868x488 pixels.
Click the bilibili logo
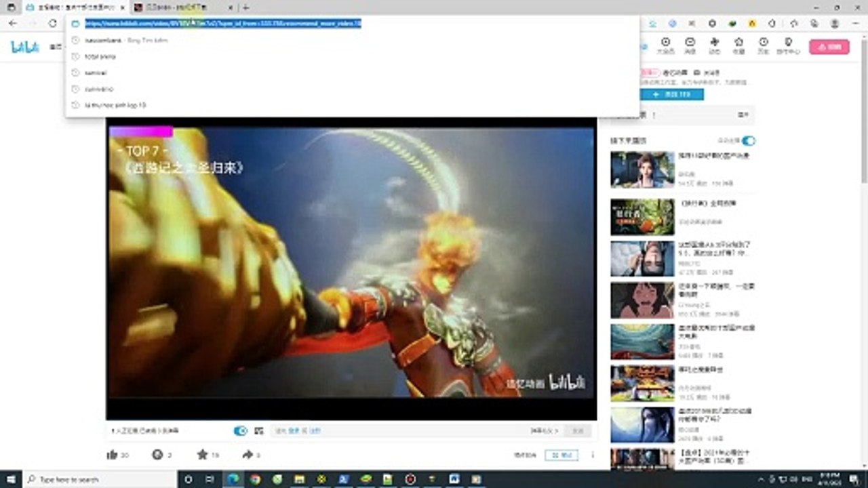[x=24, y=47]
